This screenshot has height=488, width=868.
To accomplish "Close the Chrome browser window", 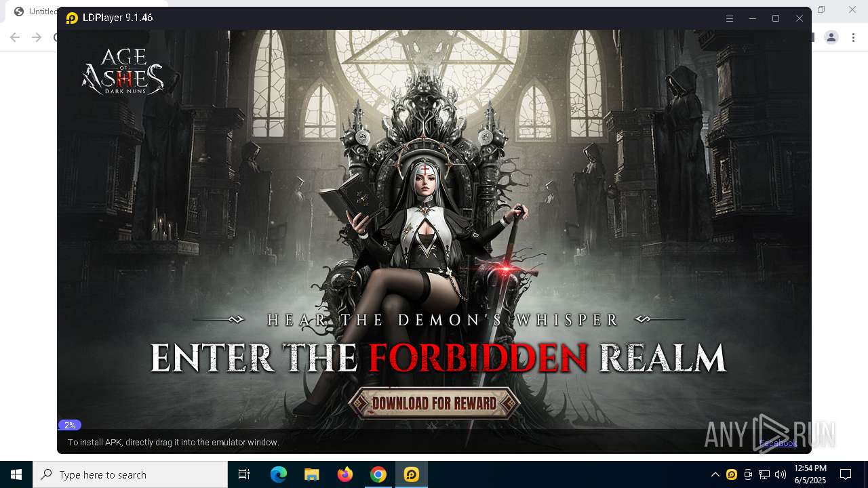I will (x=852, y=9).
